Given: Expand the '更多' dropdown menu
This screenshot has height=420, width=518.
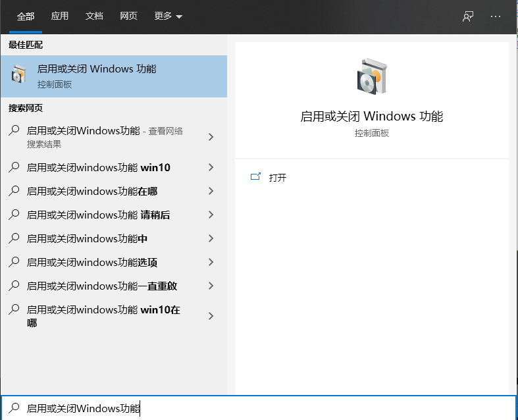Looking at the screenshot, I should 168,16.
